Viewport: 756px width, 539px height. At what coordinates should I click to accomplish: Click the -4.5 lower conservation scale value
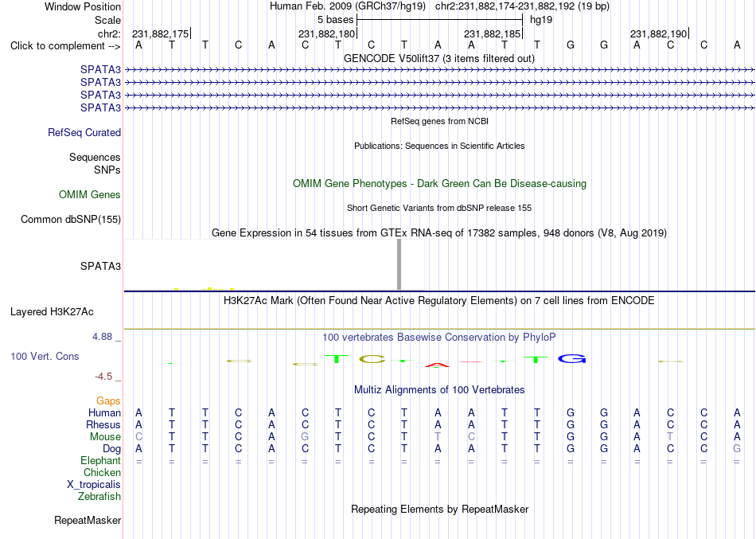[103, 377]
